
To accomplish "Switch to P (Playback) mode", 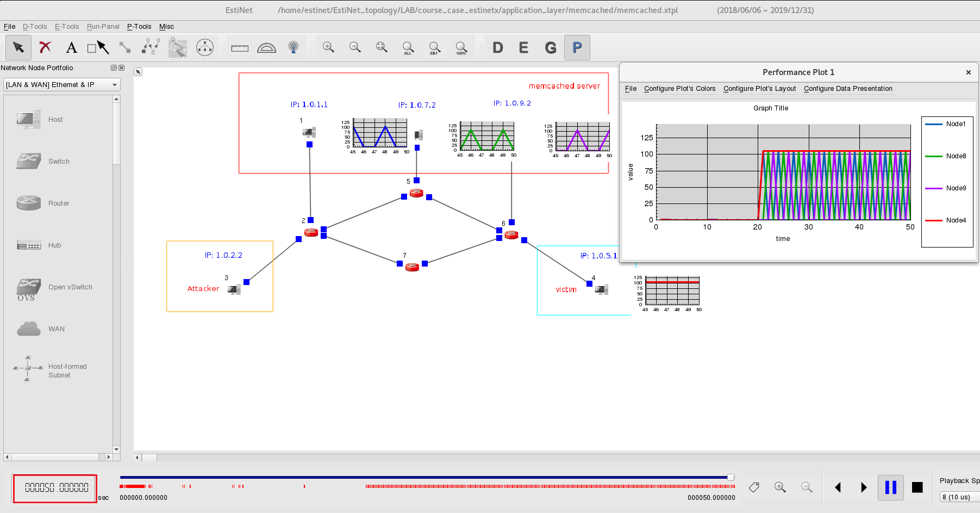I will [x=577, y=47].
